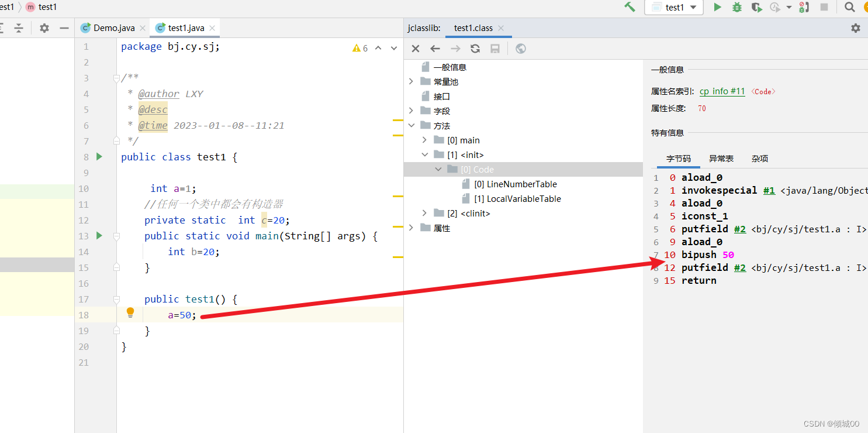The height and width of the screenshot is (433, 868).
Task: Click the iconst_1 bytecode instruction
Action: [x=704, y=216]
